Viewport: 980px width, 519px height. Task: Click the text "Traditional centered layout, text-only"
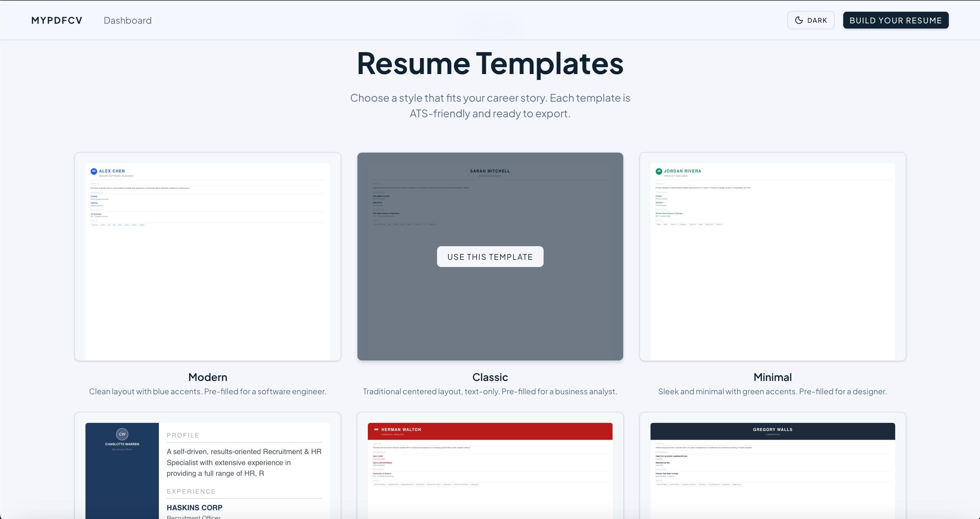click(431, 392)
